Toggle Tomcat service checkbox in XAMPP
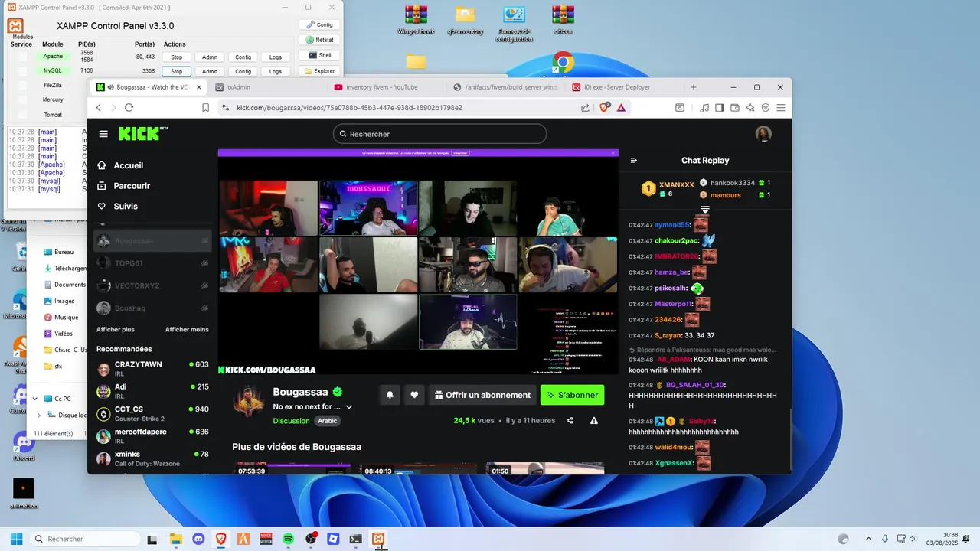 22,115
